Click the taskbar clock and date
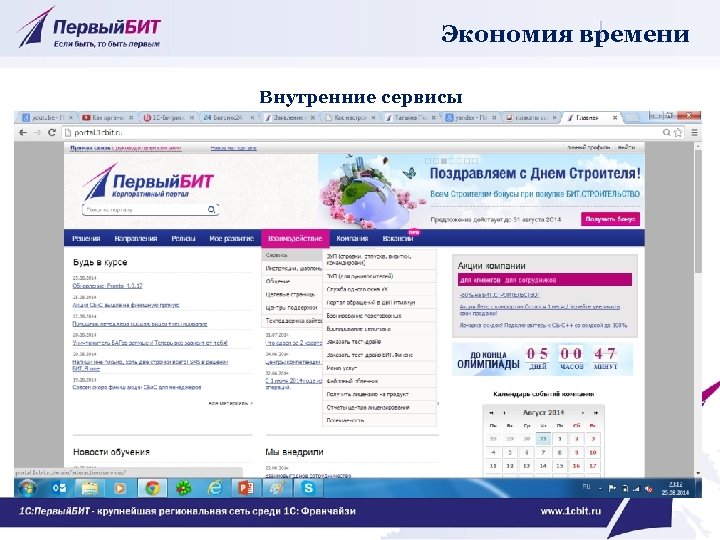 pyautogui.click(x=675, y=489)
